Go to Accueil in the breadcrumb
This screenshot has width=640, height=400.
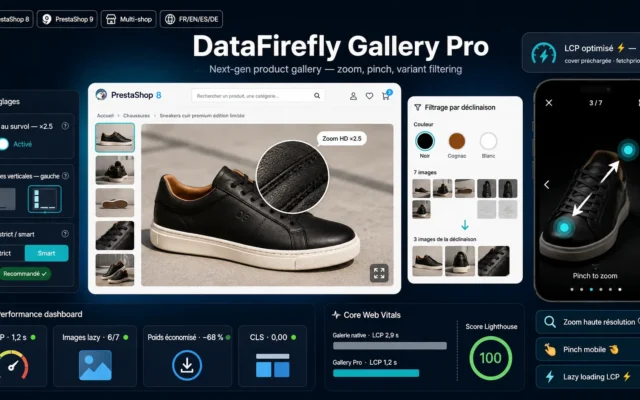(105, 116)
